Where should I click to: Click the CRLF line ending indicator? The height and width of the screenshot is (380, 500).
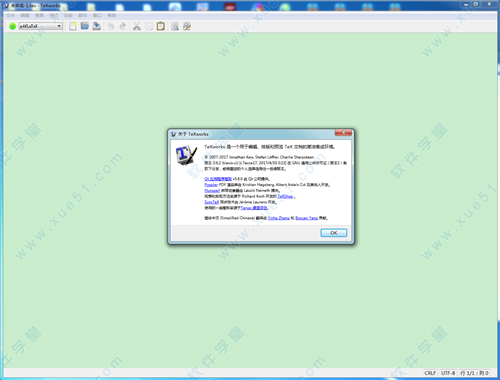pyautogui.click(x=430, y=373)
